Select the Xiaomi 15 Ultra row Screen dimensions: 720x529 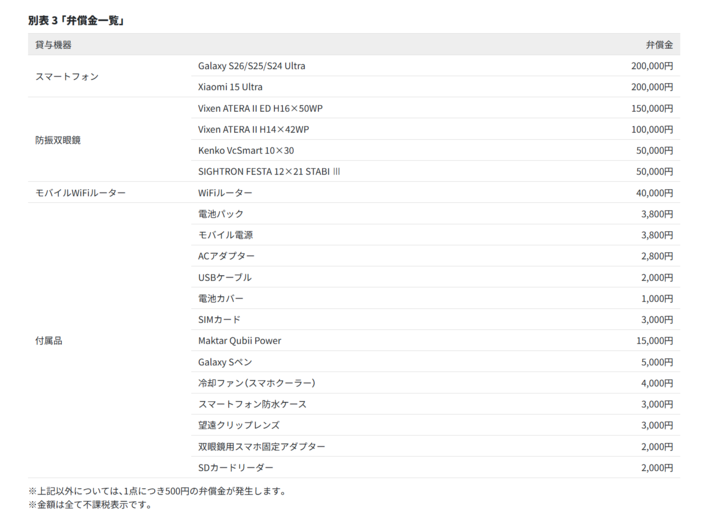point(231,87)
